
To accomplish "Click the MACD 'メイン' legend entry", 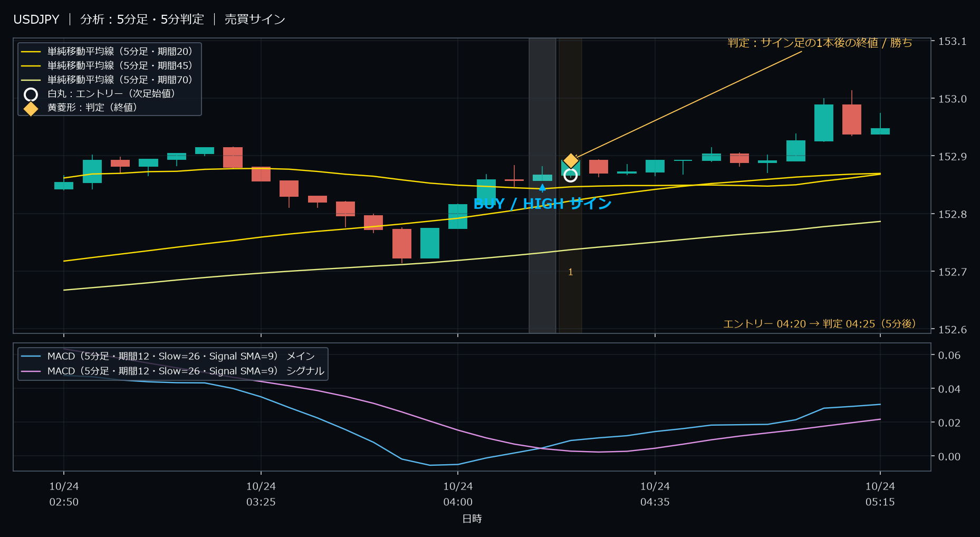I will (x=168, y=356).
